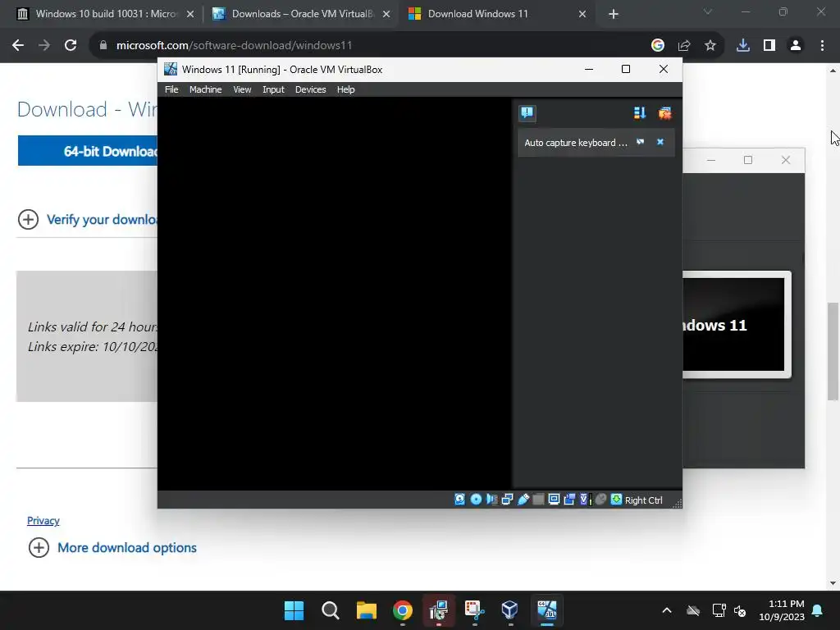Go back in Chrome browser

pyautogui.click(x=18, y=46)
